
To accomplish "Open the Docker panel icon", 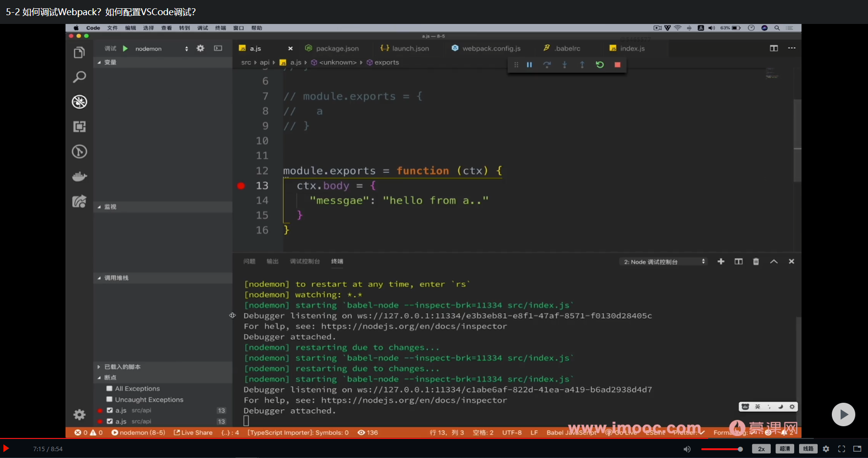I will click(x=79, y=176).
